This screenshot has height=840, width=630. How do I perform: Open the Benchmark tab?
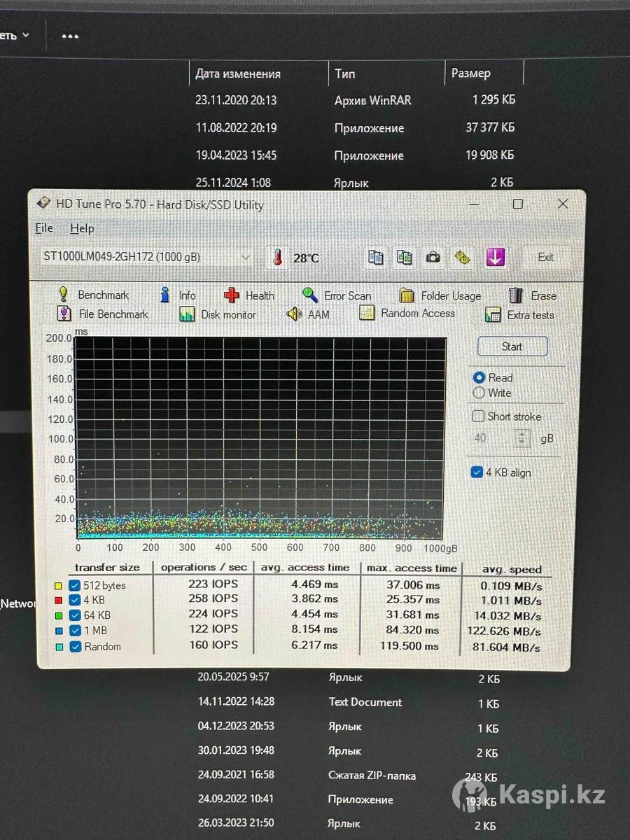[x=93, y=295]
